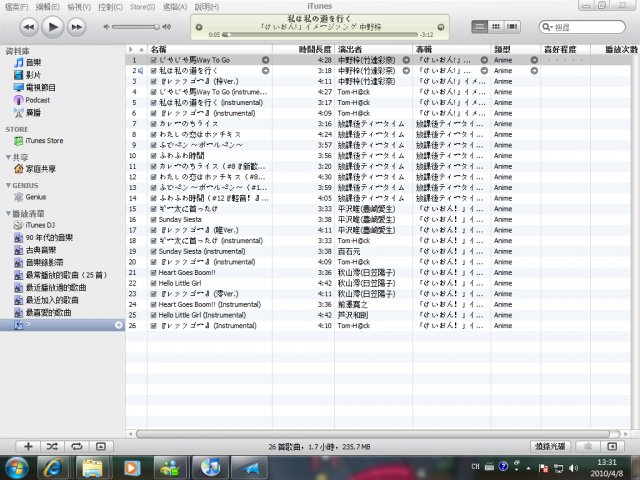The width and height of the screenshot is (640, 480).
Task: Switch to Cover Flow view
Action: (x=512, y=27)
